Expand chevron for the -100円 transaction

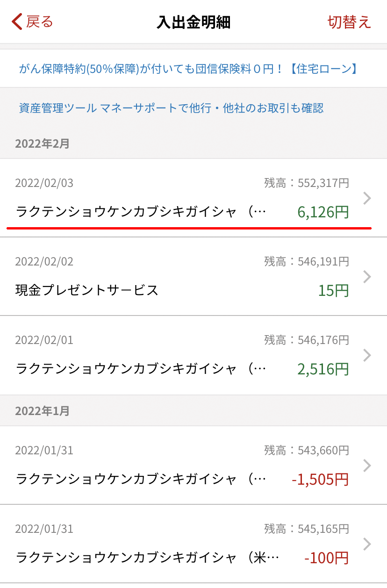(367, 544)
